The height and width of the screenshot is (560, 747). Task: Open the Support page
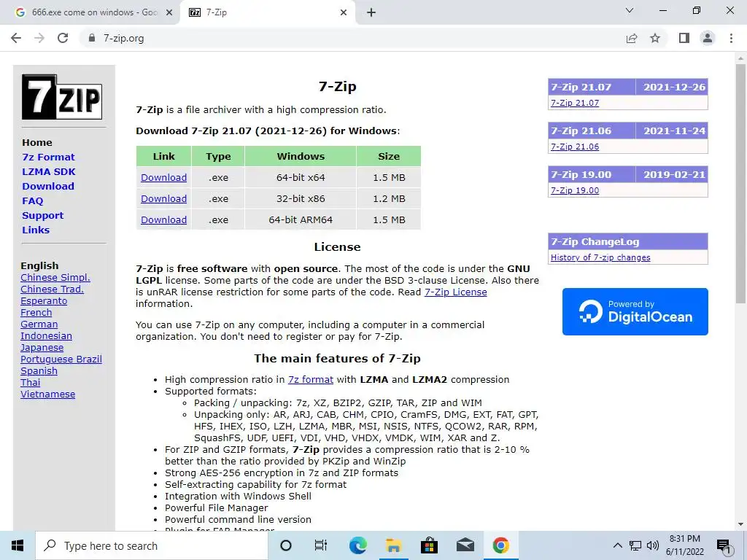tap(42, 215)
